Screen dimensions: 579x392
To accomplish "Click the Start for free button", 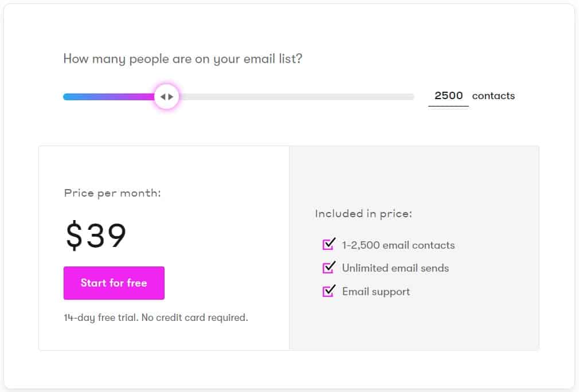I will pyautogui.click(x=114, y=283).
